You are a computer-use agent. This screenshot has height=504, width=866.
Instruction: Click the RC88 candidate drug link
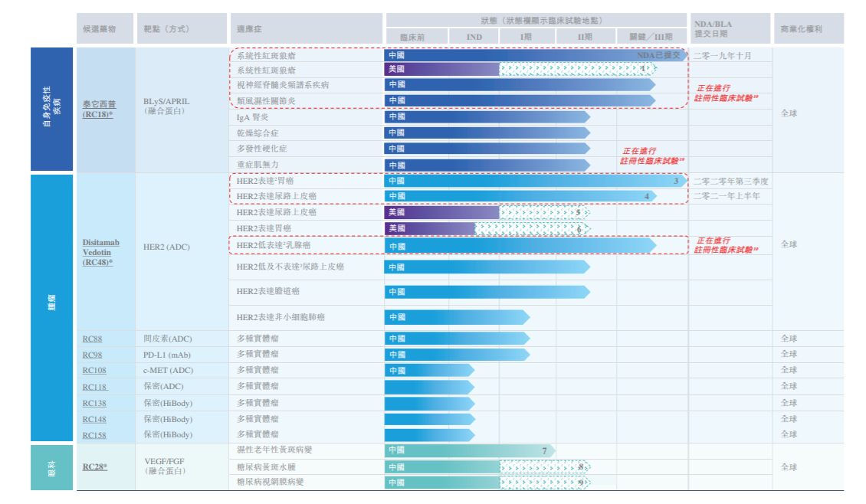92,339
